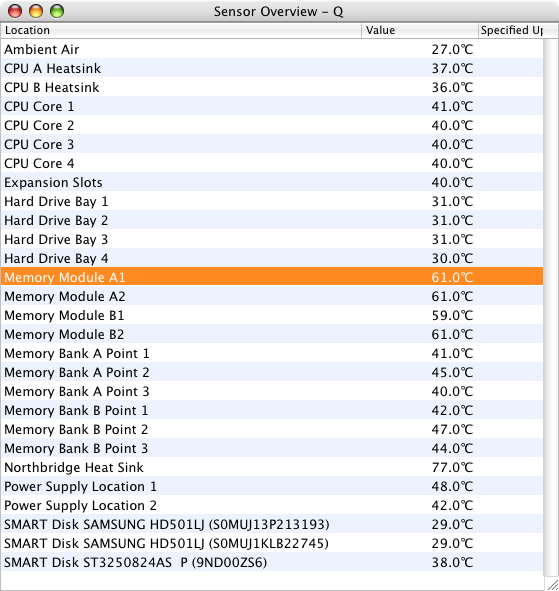This screenshot has height=591, width=559.
Task: Select the Ambient Air row
Action: click(272, 49)
